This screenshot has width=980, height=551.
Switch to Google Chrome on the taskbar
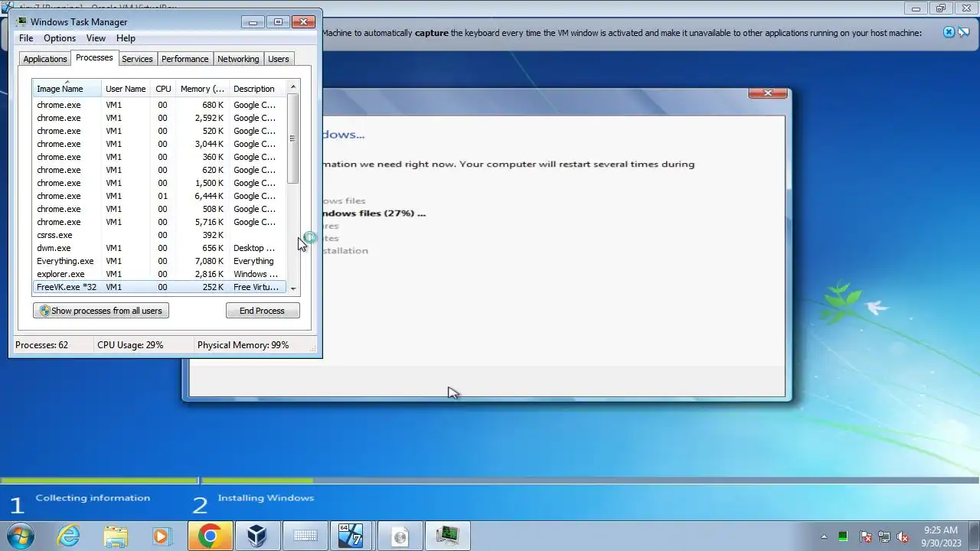click(x=210, y=535)
